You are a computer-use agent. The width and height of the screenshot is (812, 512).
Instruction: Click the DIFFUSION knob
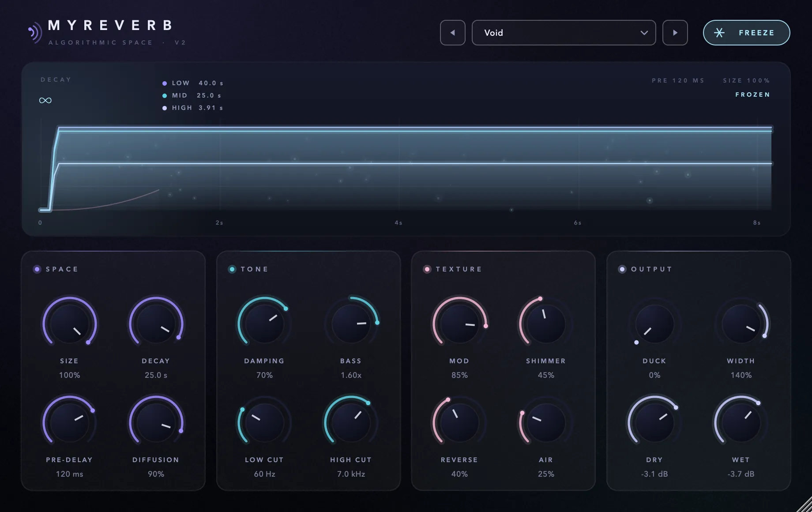pos(156,422)
